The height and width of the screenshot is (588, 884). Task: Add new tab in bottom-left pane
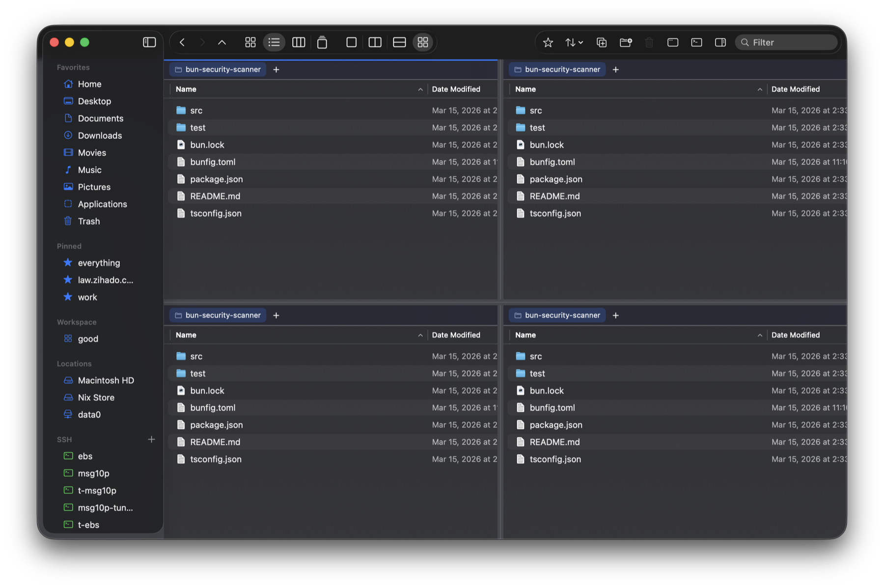(x=276, y=316)
